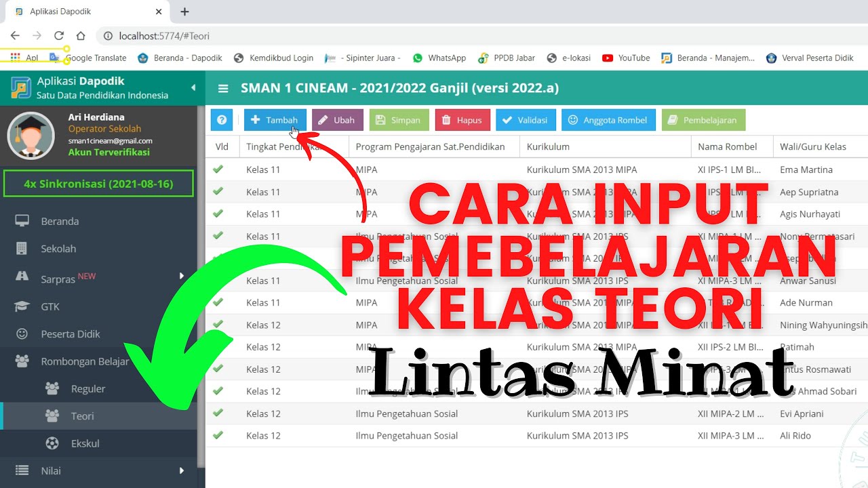Click the Sarpras road icon
868x488 pixels.
tap(22, 277)
